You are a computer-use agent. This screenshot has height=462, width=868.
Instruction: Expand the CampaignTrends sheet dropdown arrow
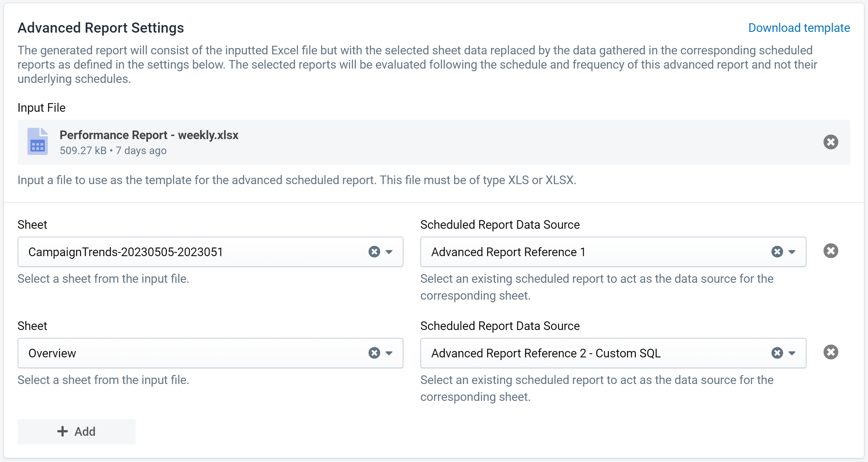389,252
